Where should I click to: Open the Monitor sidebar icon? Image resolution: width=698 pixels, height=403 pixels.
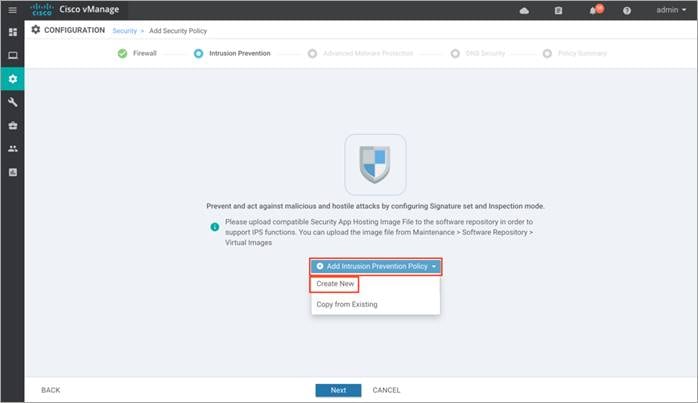(x=13, y=55)
